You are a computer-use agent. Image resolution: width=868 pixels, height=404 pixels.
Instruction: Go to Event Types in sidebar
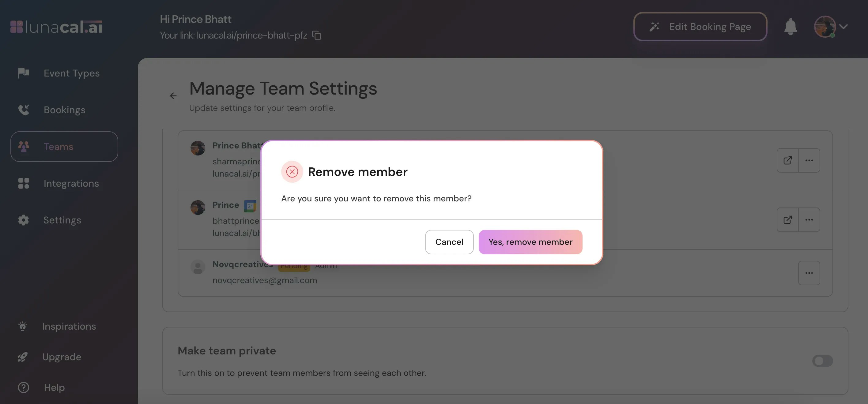[71, 73]
